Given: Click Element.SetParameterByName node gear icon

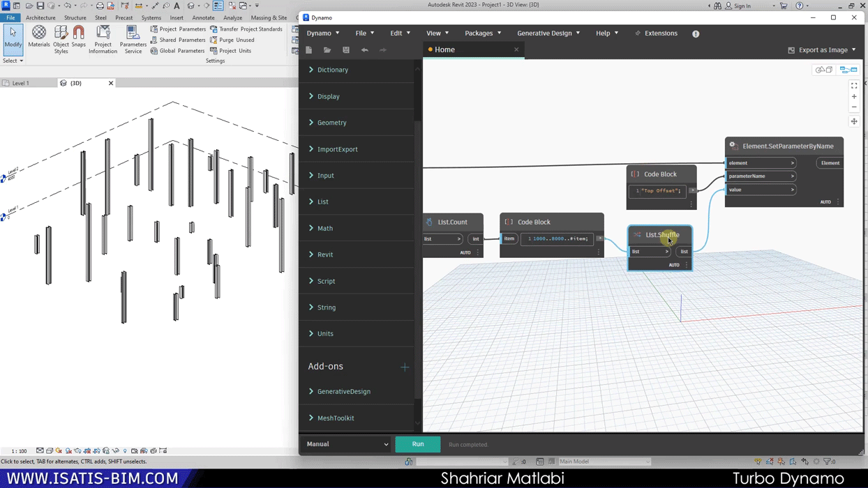Looking at the screenshot, I should pyautogui.click(x=733, y=146).
